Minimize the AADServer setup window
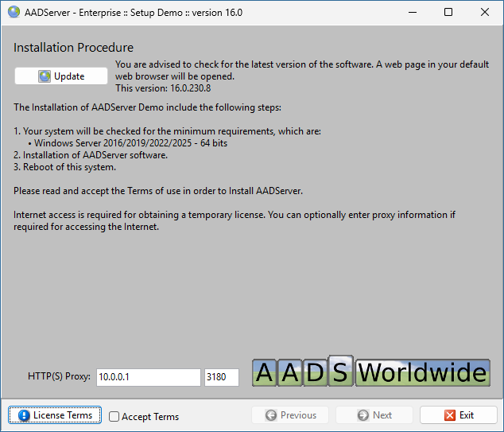Screen dimensions: 504x432 click(411, 12)
